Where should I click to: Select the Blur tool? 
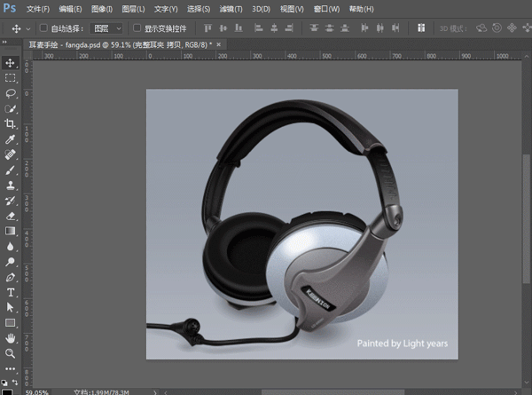coord(10,247)
